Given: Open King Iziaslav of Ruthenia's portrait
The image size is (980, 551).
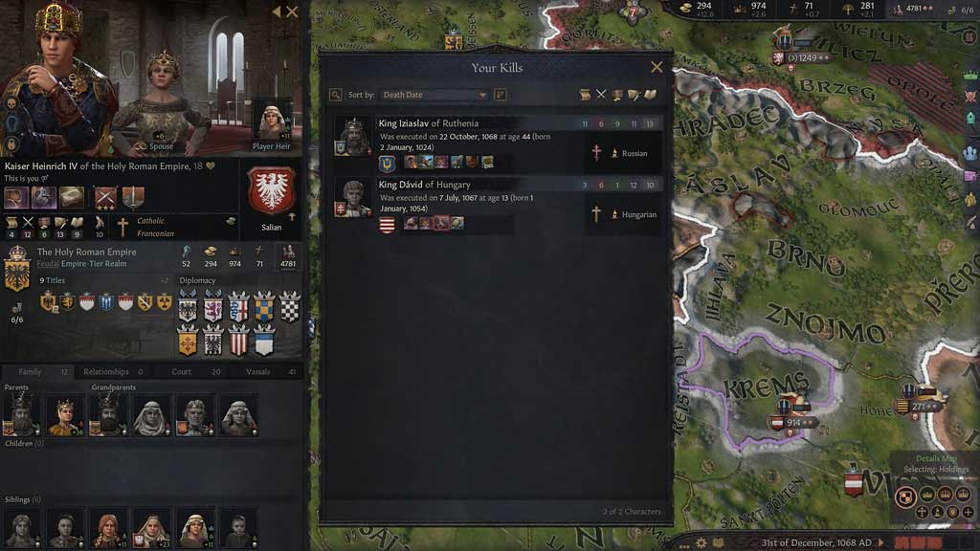Looking at the screenshot, I should click(x=352, y=136).
